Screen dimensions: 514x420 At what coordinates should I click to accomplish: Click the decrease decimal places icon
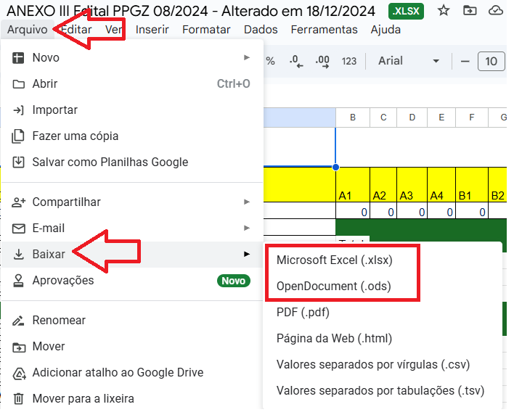[295, 62]
